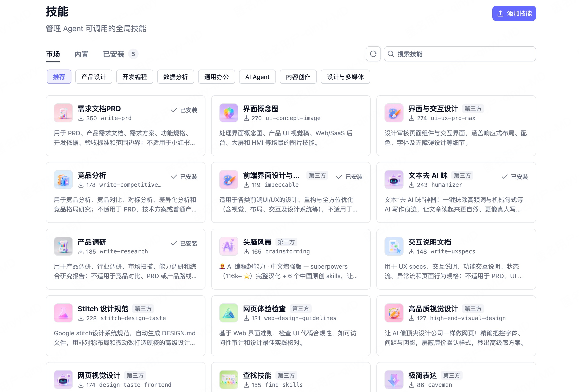
Task: Focus the 搜索技能 search field
Action: pos(460,54)
